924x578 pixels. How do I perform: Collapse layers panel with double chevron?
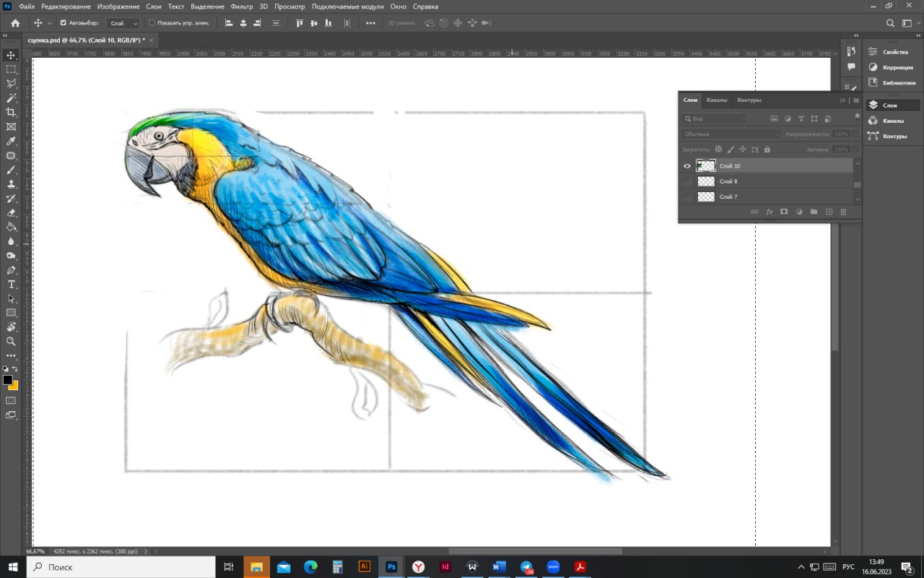click(842, 100)
